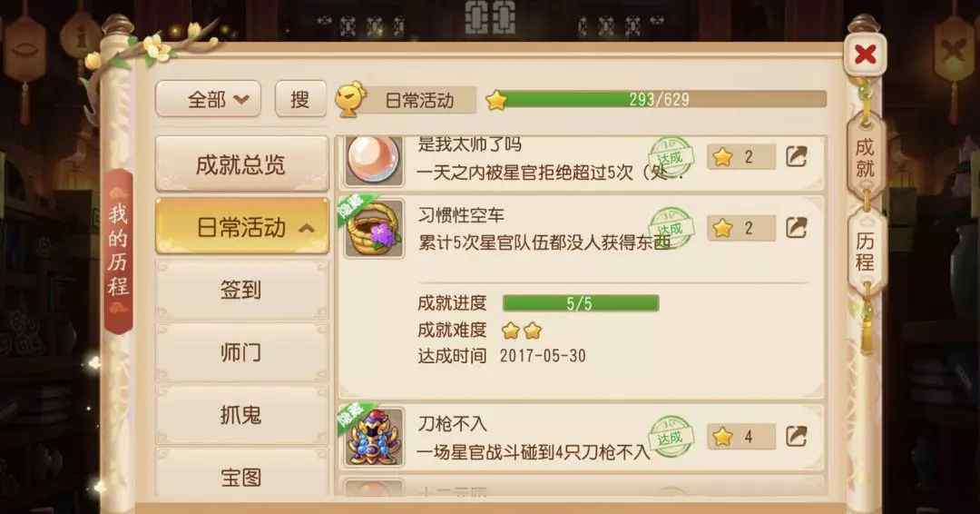Click the yellow chick mascot icon

[x=351, y=99]
